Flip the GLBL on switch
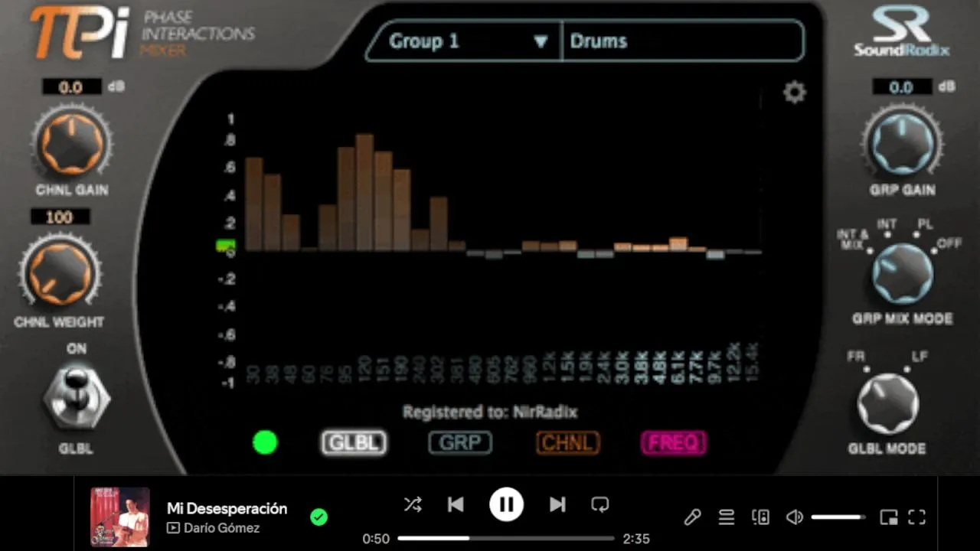The height and width of the screenshot is (551, 980). (x=76, y=399)
